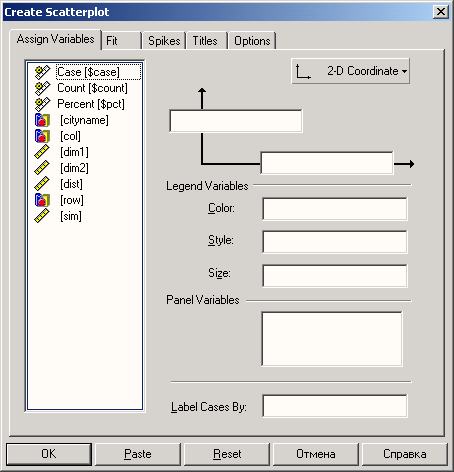The height and width of the screenshot is (472, 454).
Task: Switch to the Fit tab
Action: point(121,41)
